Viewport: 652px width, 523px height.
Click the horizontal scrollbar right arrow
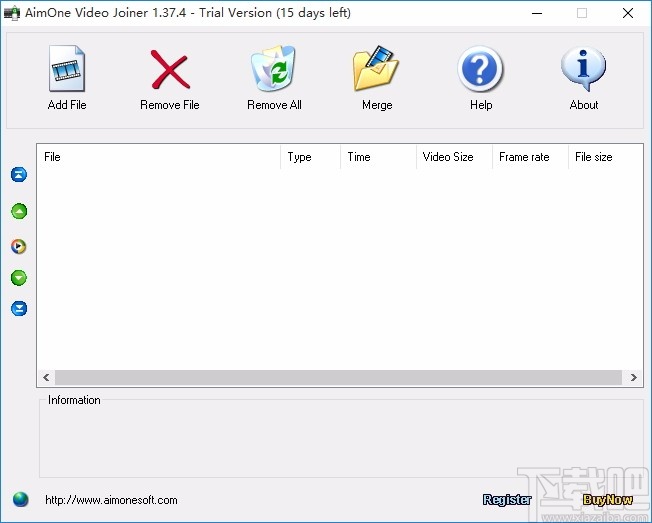(x=633, y=377)
